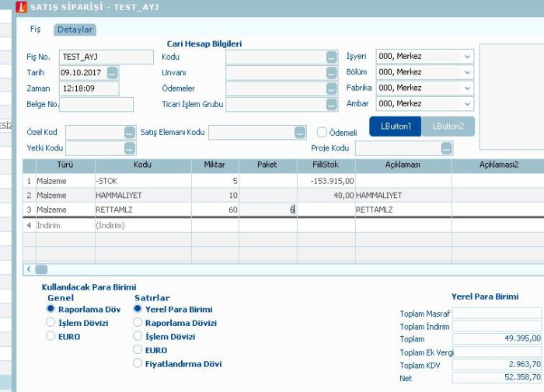The width and height of the screenshot is (544, 392).
Task: Click the Belge No. input field
Action: pyautogui.click(x=96, y=104)
